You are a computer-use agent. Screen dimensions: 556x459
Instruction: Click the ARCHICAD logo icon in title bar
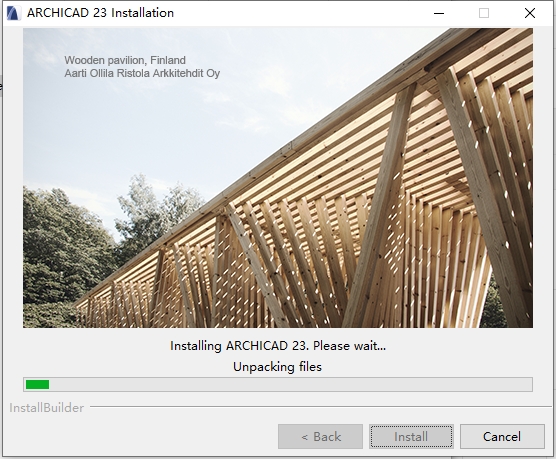[x=13, y=13]
